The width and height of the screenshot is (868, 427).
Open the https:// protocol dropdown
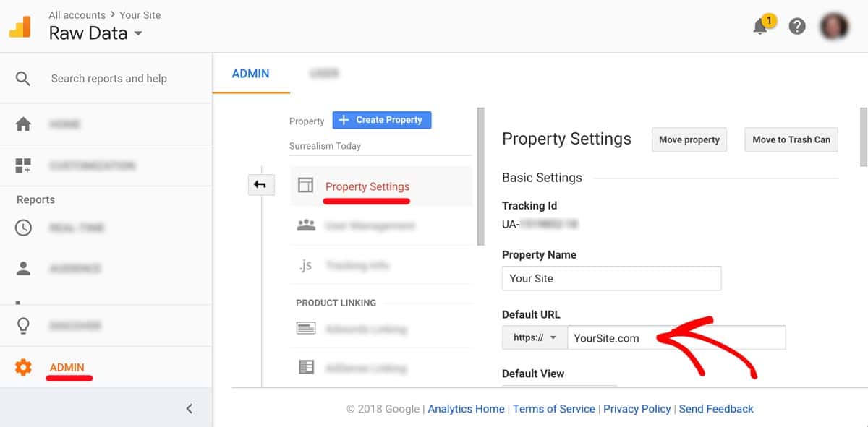click(x=535, y=337)
